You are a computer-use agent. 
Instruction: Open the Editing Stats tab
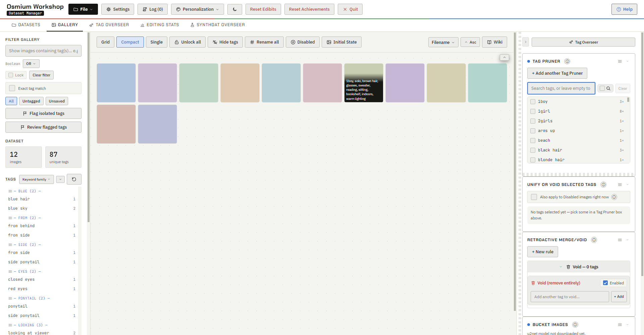coord(160,25)
